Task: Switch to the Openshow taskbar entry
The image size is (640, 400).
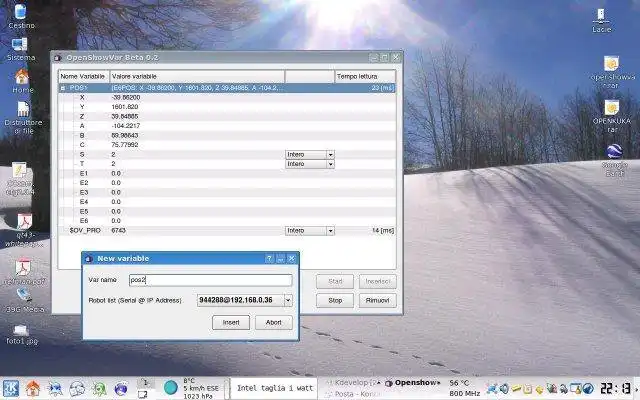Action: 413,383
